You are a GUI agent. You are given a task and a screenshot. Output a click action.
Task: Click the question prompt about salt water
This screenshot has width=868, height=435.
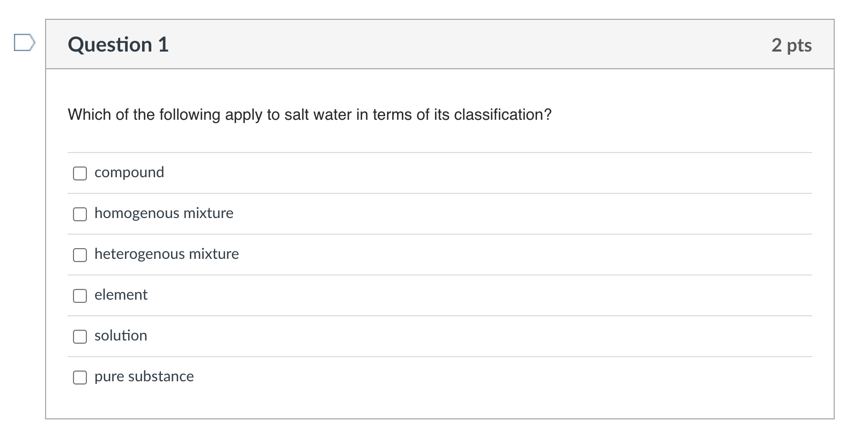(309, 113)
